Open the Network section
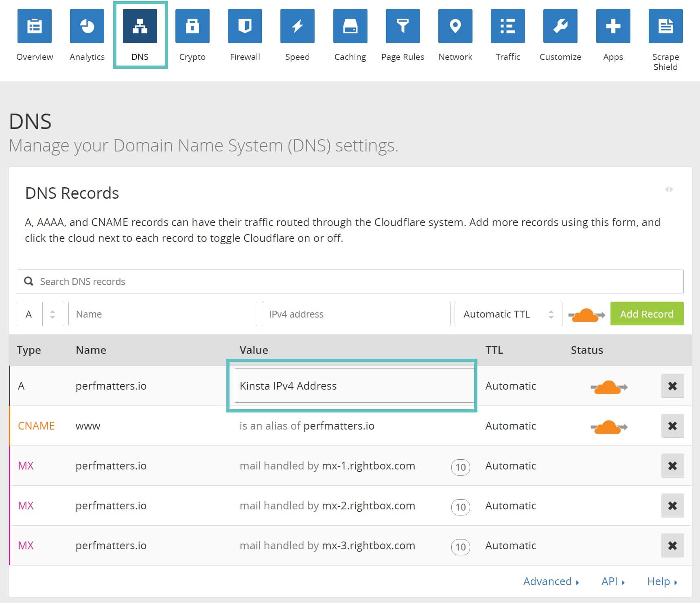 455,27
